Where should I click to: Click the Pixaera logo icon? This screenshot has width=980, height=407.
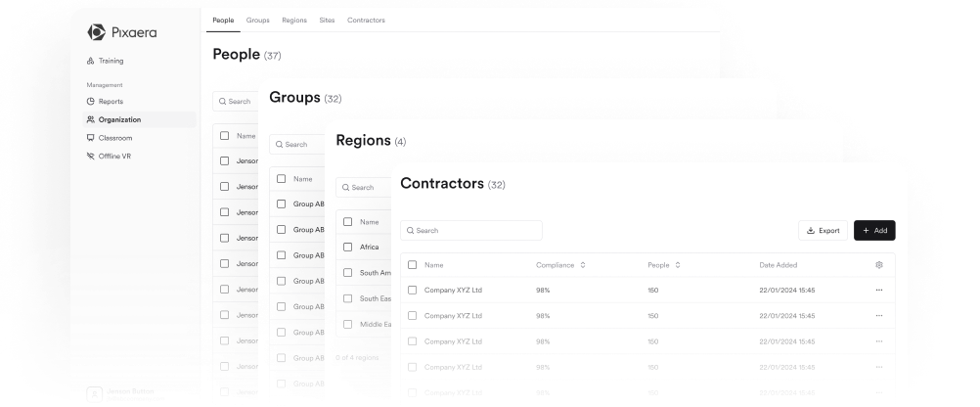[x=96, y=32]
